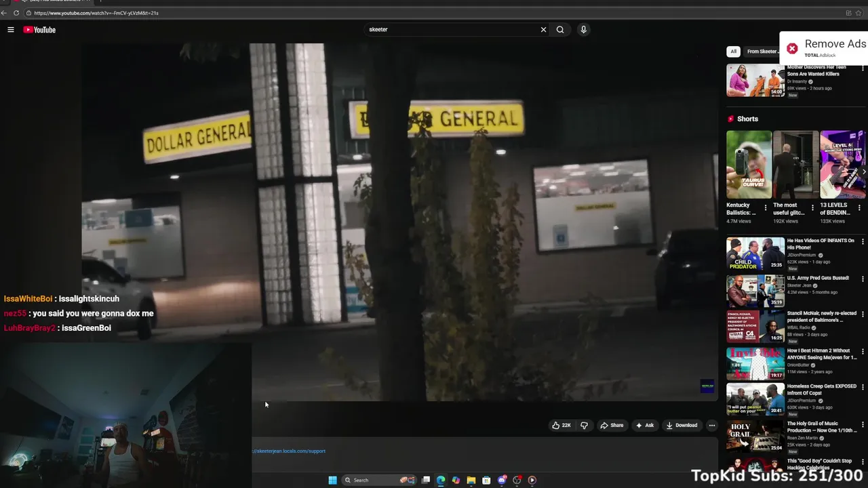Click the Windows taskbar Search box
This screenshot has height=488, width=868.
pyautogui.click(x=380, y=480)
